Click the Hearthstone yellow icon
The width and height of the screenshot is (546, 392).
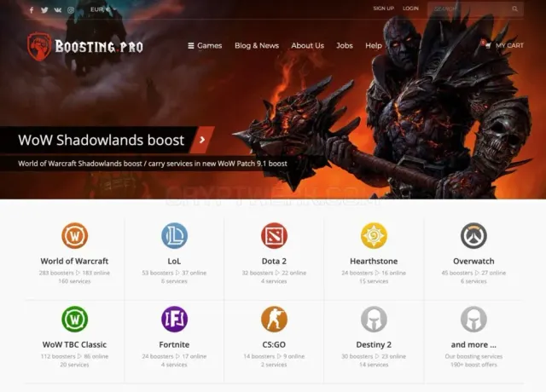click(374, 235)
